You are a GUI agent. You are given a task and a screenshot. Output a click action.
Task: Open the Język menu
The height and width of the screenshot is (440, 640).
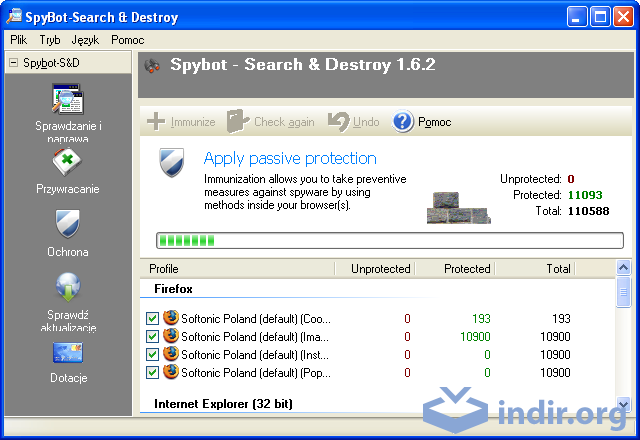tap(85, 40)
